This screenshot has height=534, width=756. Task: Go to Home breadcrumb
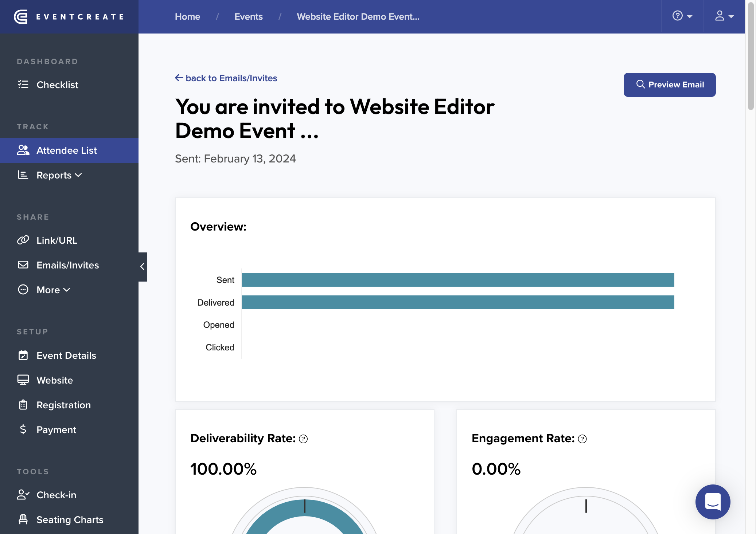click(187, 17)
